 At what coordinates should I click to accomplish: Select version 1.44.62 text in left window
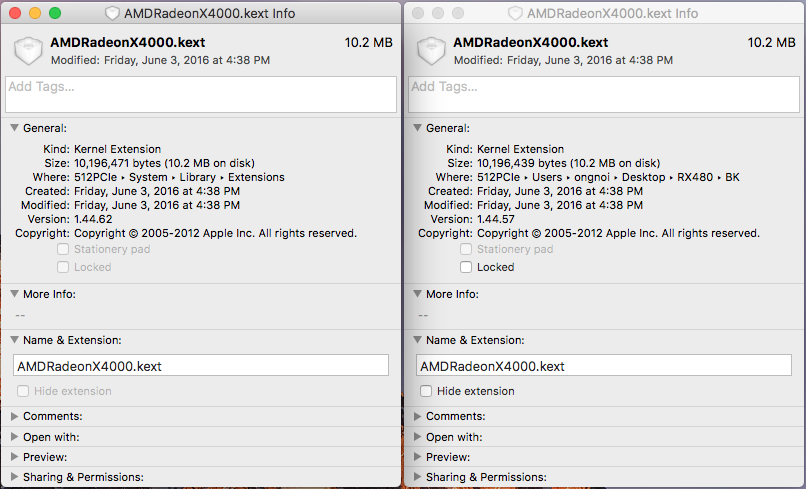(x=93, y=219)
